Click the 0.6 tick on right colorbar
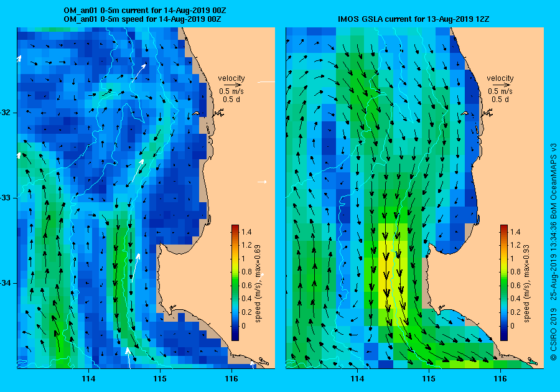The width and height of the screenshot is (560, 392). pos(515,285)
